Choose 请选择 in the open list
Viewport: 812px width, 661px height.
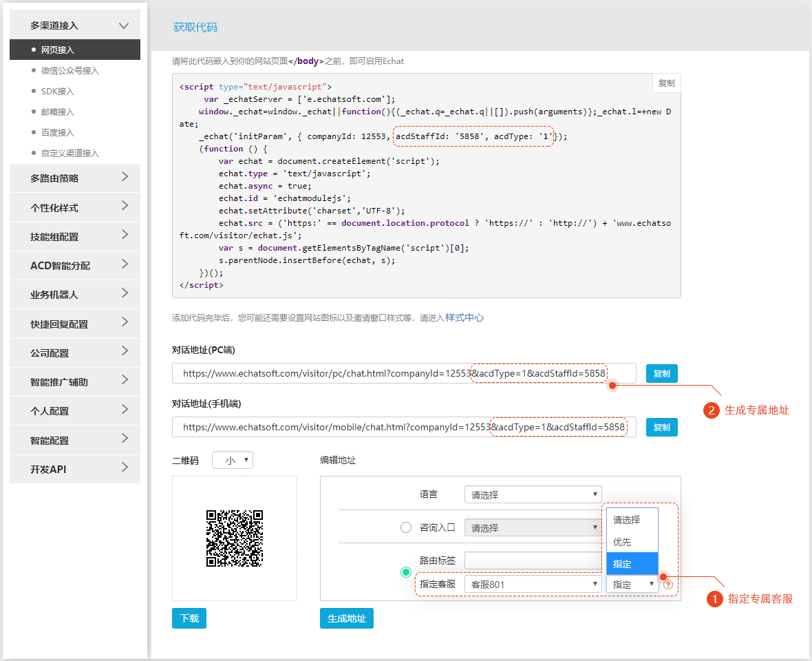(x=632, y=520)
